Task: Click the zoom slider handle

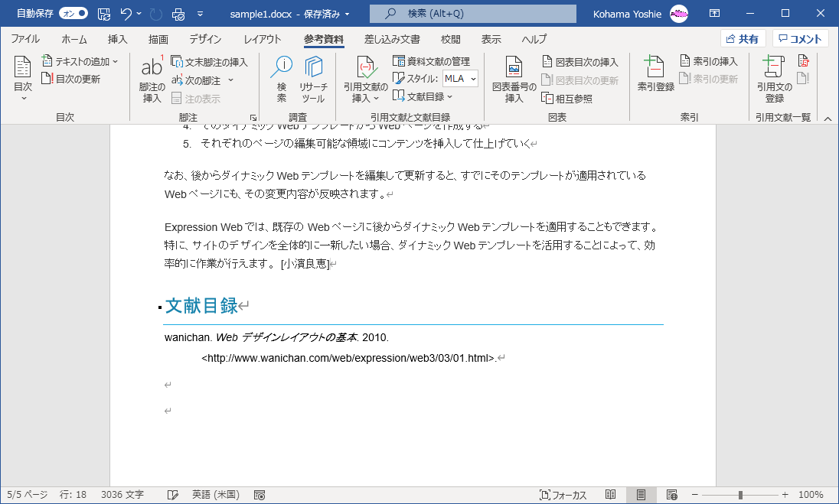Action: (x=740, y=495)
